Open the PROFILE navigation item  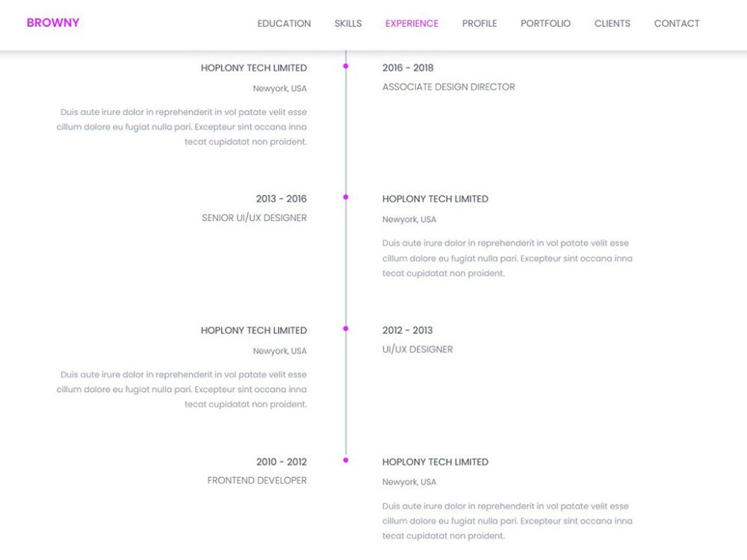[480, 23]
